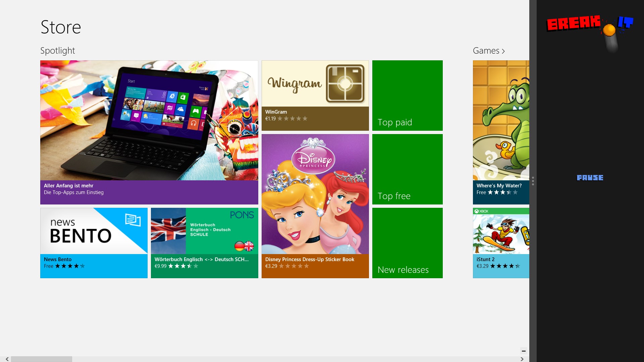
Task: Open Disney Princess Dress-Up Sticker Book tile
Action: [x=315, y=206]
